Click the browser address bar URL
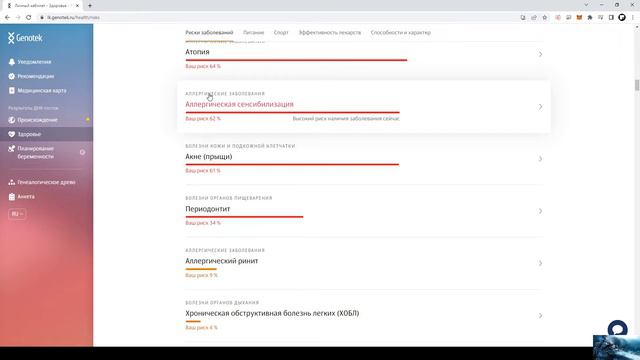640x360 pixels. (x=73, y=18)
